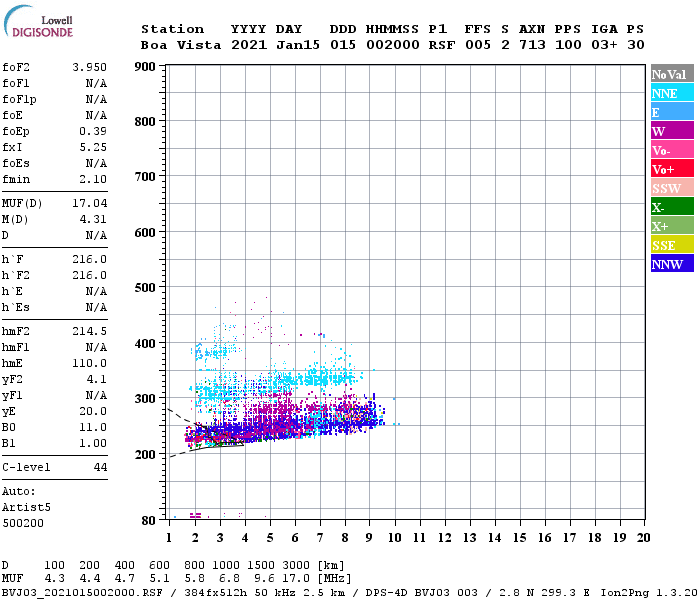Select the SSE yellow legend swatch

(x=672, y=245)
